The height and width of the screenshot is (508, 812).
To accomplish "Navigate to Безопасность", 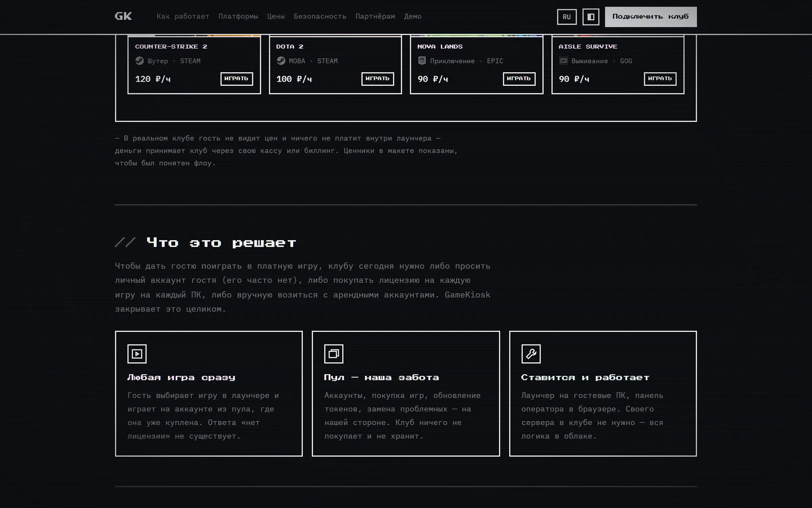I will [320, 16].
